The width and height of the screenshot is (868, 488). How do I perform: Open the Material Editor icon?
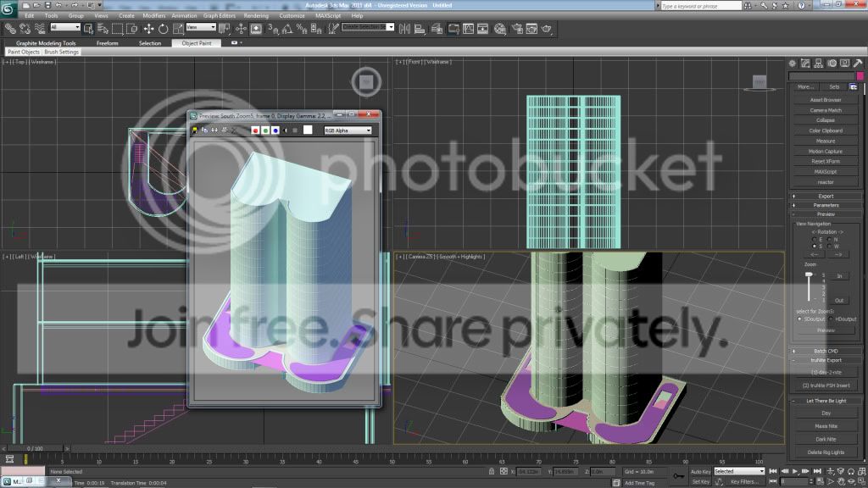500,29
